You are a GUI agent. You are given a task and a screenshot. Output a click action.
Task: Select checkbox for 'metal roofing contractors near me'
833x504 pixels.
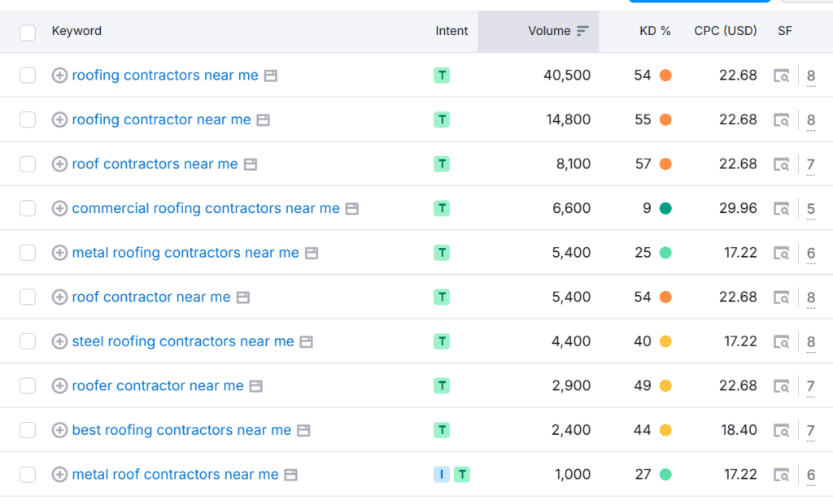(28, 253)
